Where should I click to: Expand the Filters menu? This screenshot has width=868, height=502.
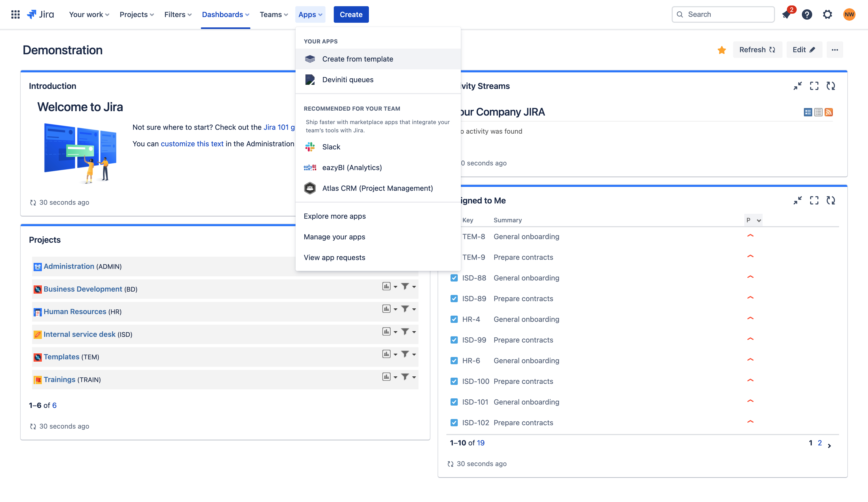[178, 14]
